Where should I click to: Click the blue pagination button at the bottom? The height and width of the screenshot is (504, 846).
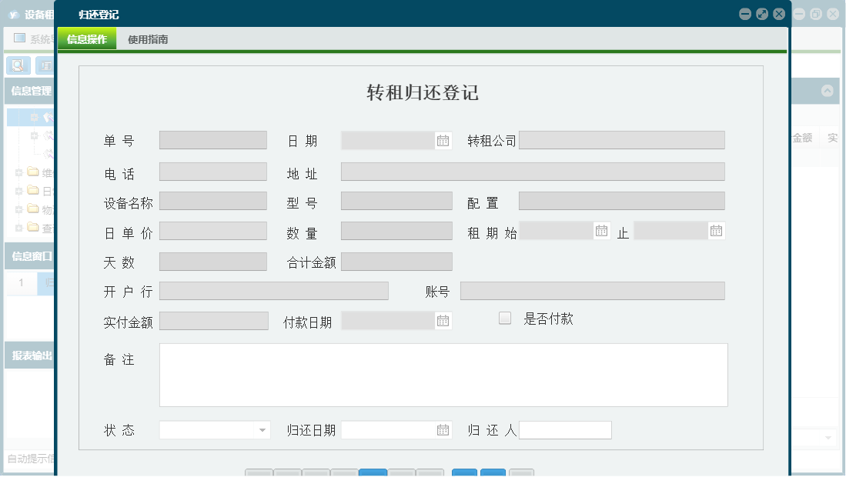point(373,476)
